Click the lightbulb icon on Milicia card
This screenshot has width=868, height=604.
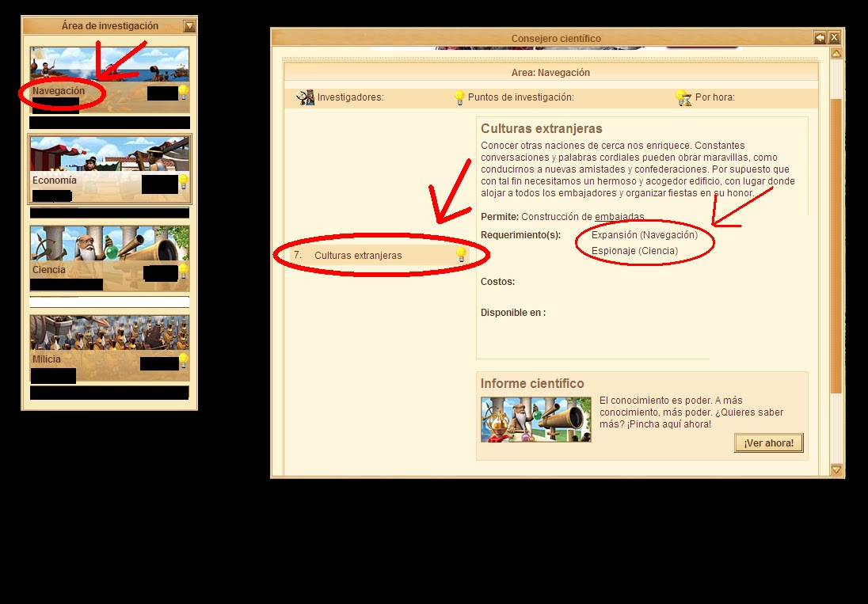pyautogui.click(x=184, y=361)
